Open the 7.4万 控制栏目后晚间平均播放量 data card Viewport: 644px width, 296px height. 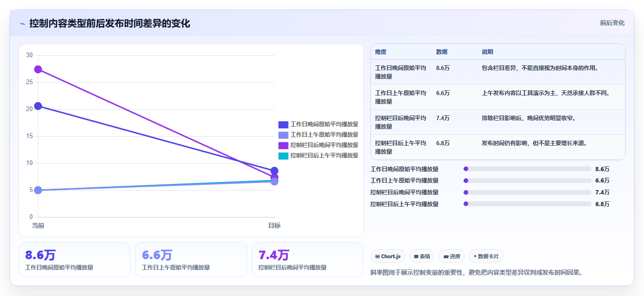(x=308, y=260)
